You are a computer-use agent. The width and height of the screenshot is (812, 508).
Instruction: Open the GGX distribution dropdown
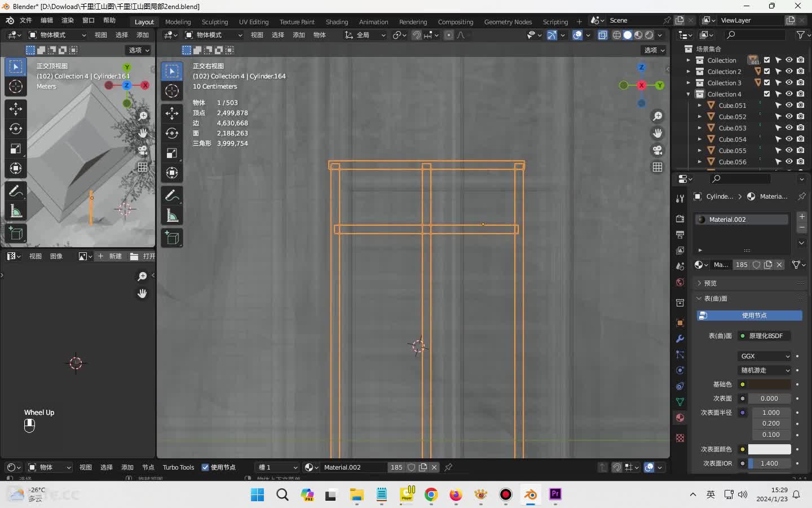click(x=765, y=356)
